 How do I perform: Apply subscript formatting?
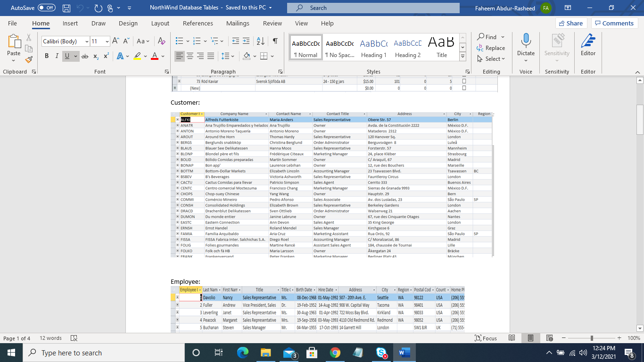(x=96, y=56)
